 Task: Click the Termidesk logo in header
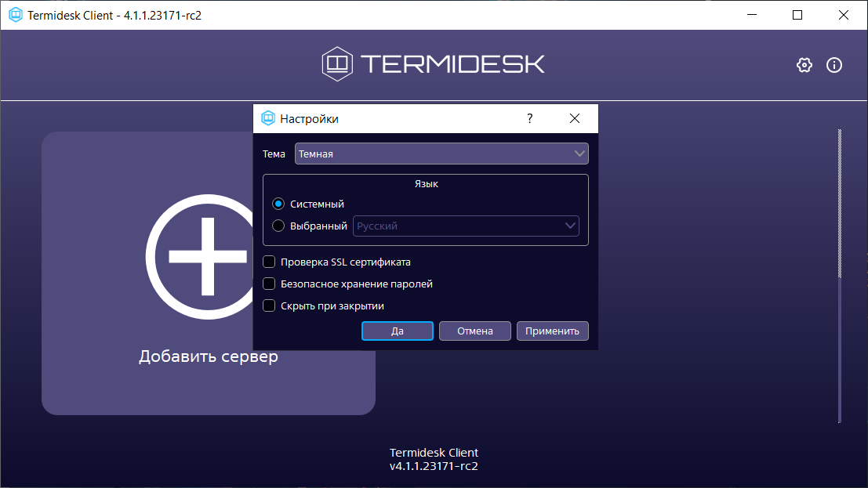tap(433, 64)
